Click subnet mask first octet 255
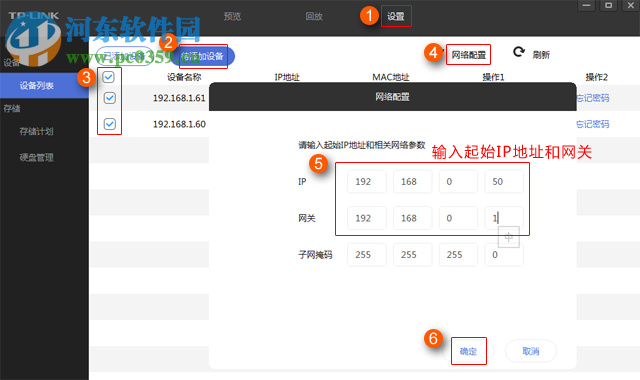The height and width of the screenshot is (380, 640). (367, 255)
